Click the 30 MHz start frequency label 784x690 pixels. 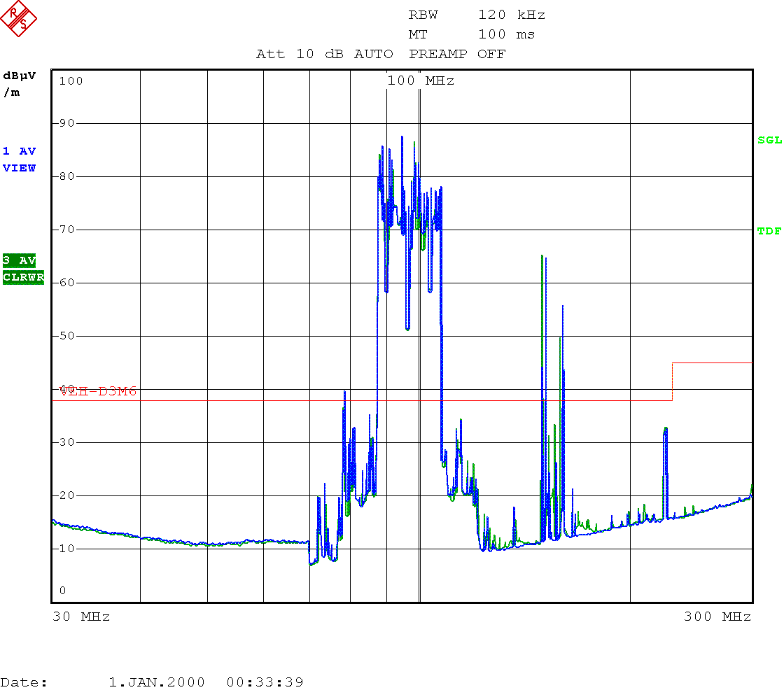click(x=81, y=617)
